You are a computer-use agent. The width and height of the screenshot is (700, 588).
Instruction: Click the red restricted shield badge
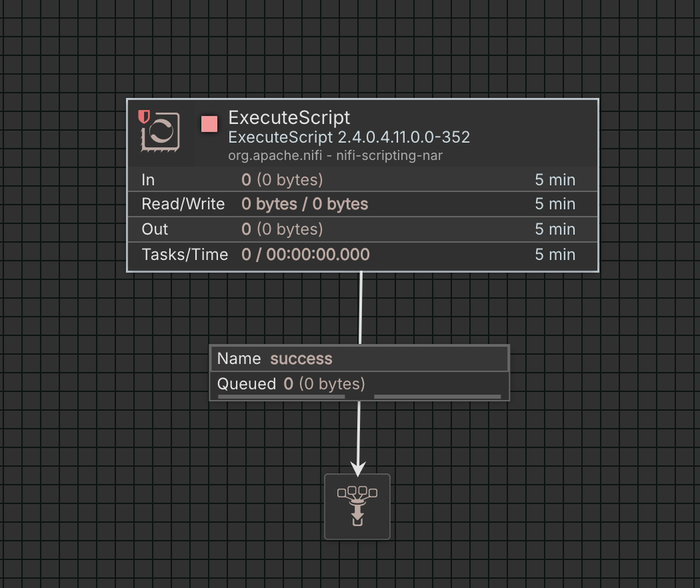144,117
